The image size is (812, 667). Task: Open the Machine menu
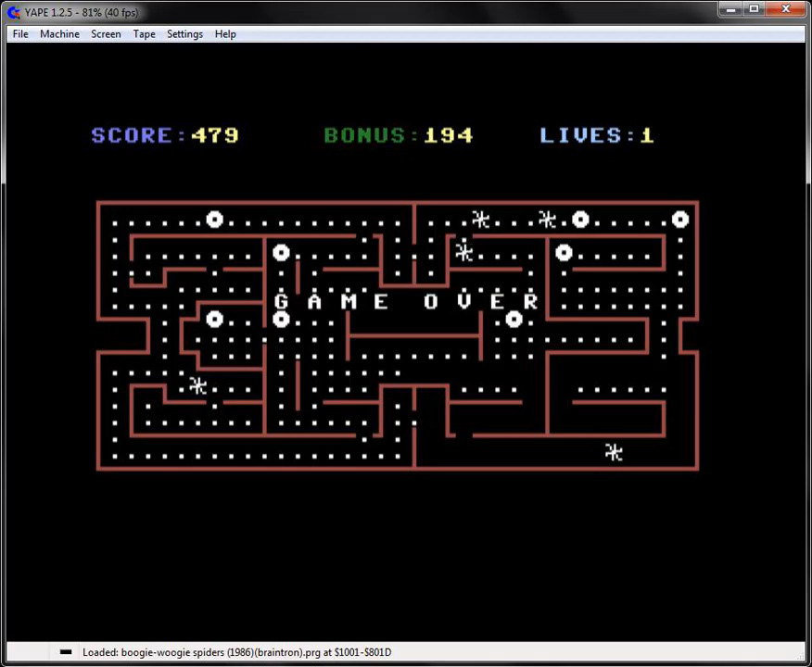click(59, 34)
